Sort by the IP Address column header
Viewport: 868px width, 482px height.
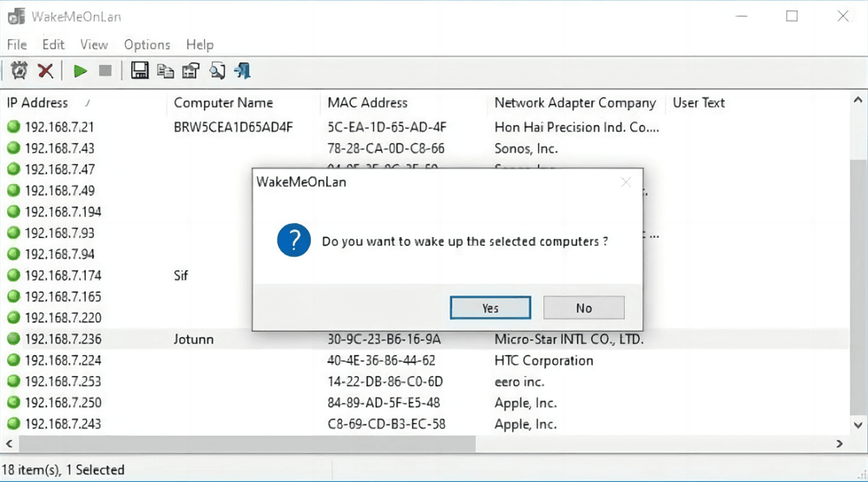click(37, 102)
